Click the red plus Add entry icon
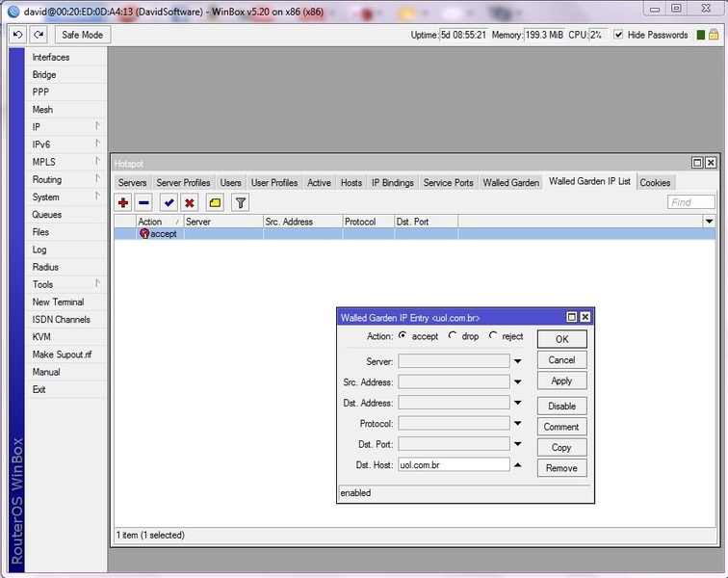This screenshot has height=578, width=728. [x=123, y=202]
